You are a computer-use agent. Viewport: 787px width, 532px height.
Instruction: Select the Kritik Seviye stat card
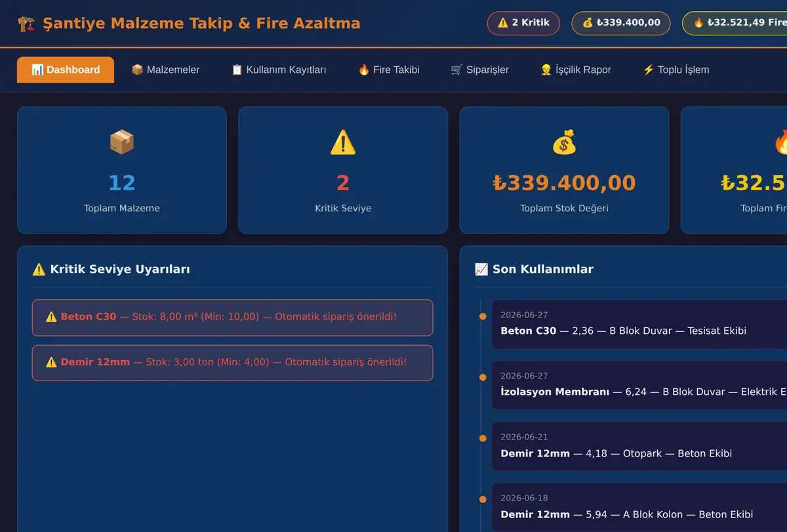point(343,171)
